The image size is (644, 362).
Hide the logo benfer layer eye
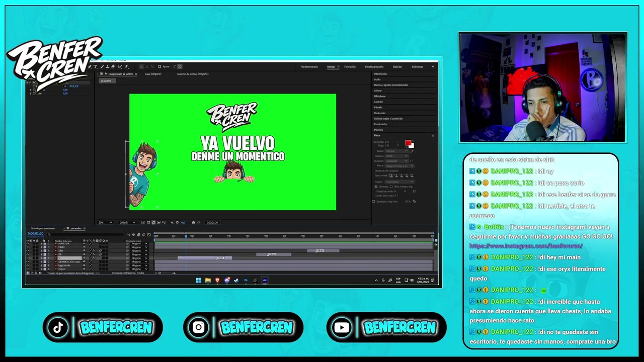[28, 265]
